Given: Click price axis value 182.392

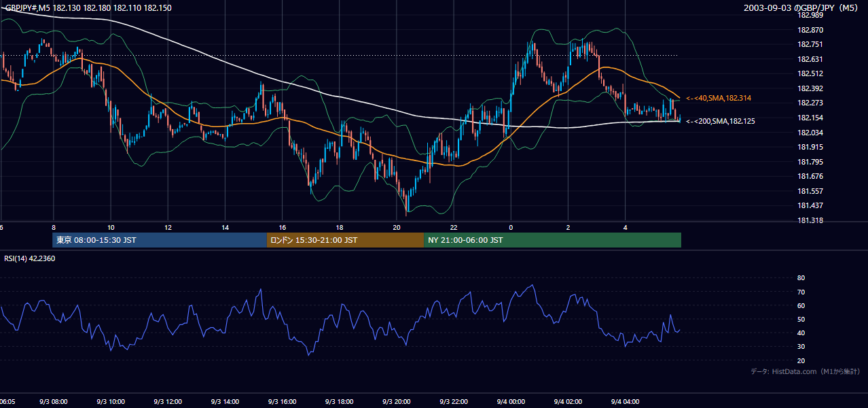Looking at the screenshot, I should point(810,88).
